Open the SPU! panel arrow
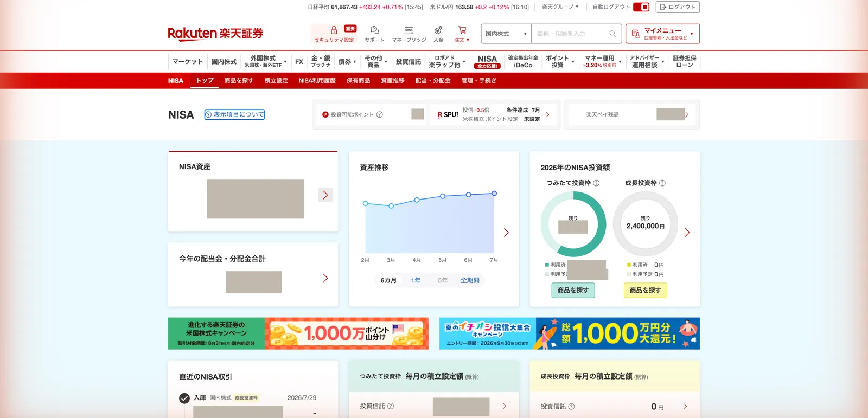The image size is (868, 418). [x=547, y=114]
